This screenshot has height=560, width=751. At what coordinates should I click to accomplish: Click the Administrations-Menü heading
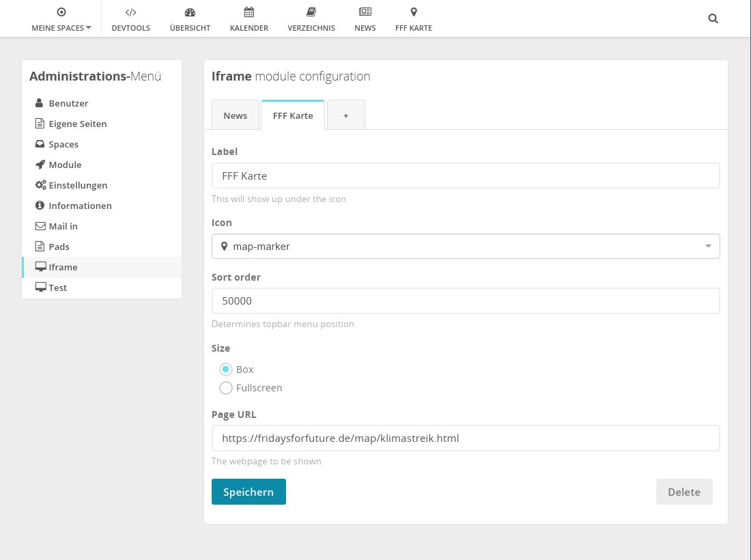(x=96, y=76)
